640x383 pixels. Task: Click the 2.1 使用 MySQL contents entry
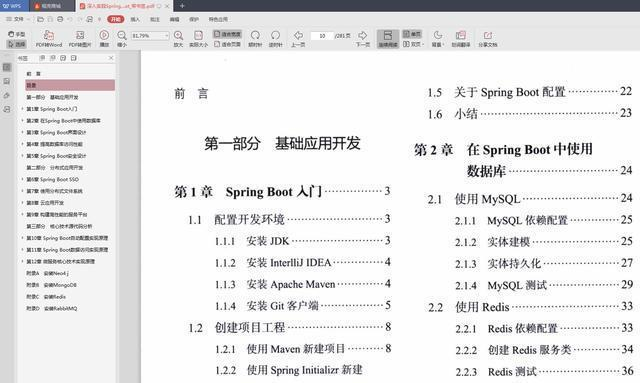tap(530, 199)
